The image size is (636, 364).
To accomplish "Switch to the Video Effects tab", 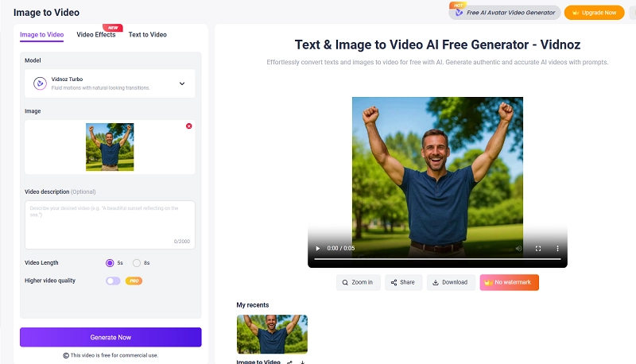I will [96, 35].
